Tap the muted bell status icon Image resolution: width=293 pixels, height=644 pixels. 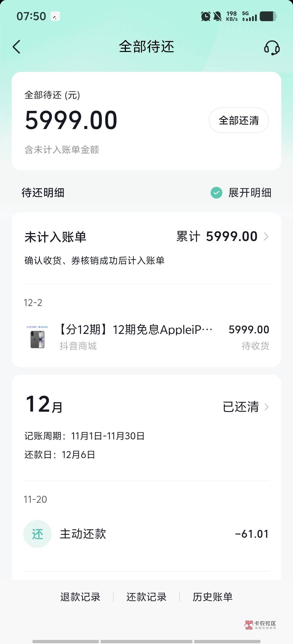tap(217, 16)
